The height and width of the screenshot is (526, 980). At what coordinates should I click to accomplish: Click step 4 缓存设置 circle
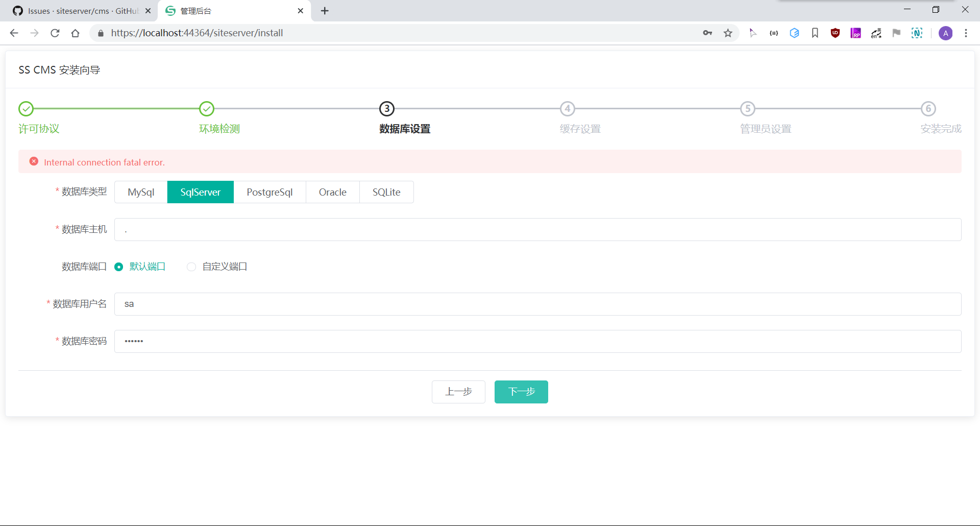point(568,109)
